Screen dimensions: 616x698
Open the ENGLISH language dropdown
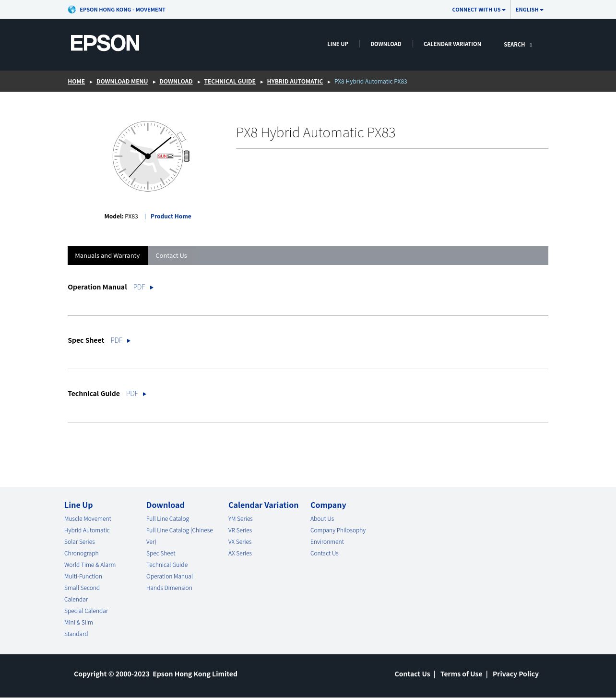click(529, 10)
